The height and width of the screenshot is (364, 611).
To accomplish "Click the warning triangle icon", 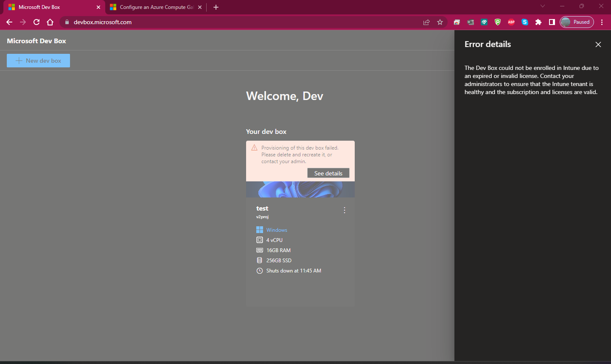I will tap(255, 147).
